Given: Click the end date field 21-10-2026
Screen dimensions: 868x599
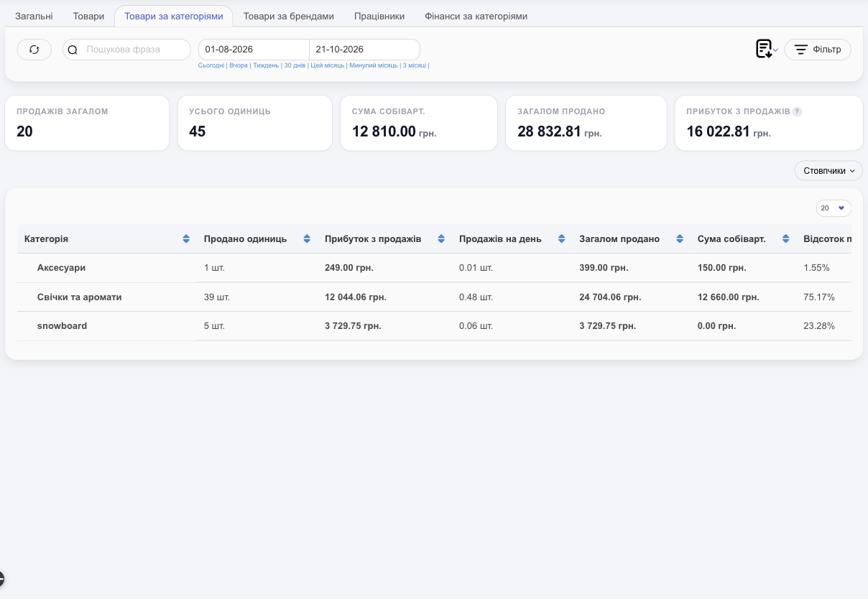Looking at the screenshot, I should [365, 50].
